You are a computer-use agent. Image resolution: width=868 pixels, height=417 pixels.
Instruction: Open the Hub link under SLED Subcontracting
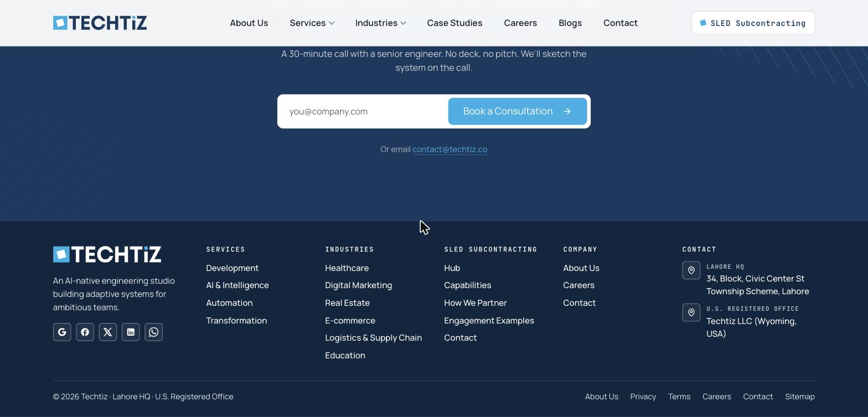pos(452,268)
